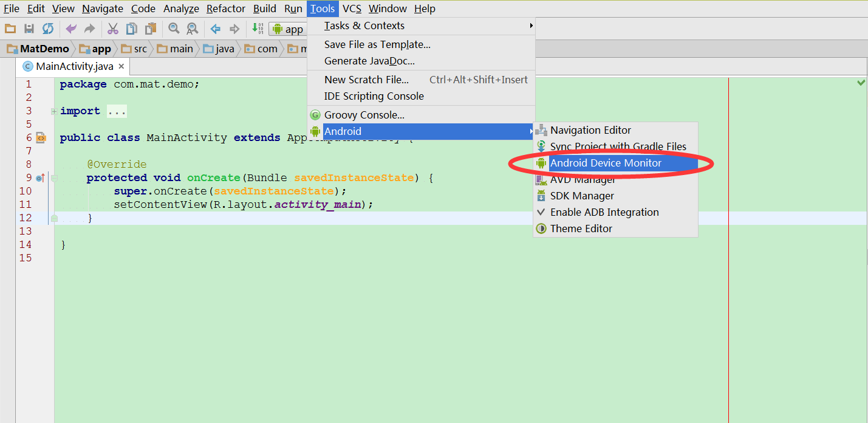Click the line 12 gutter number

25,218
